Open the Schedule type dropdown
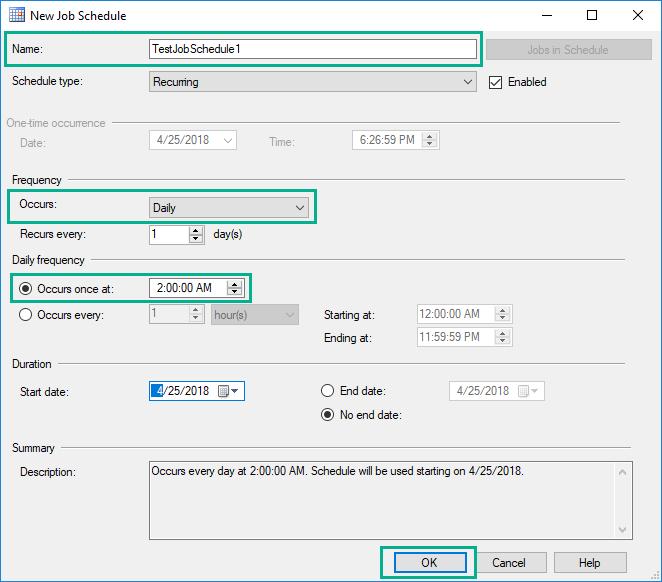The width and height of the screenshot is (662, 582). pyautogui.click(x=312, y=82)
